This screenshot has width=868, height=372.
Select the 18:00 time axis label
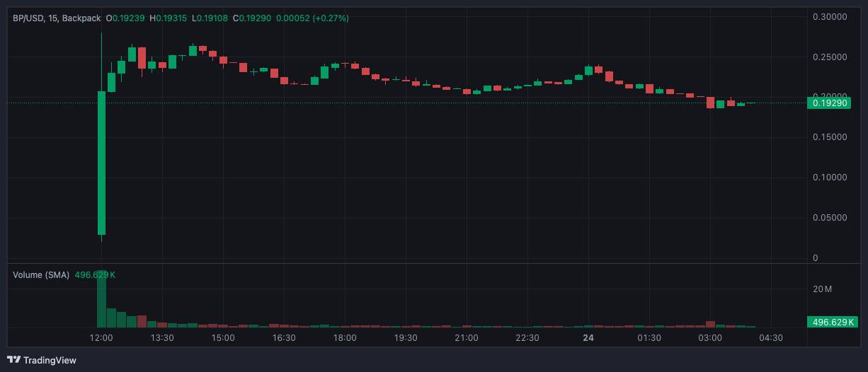click(x=345, y=338)
